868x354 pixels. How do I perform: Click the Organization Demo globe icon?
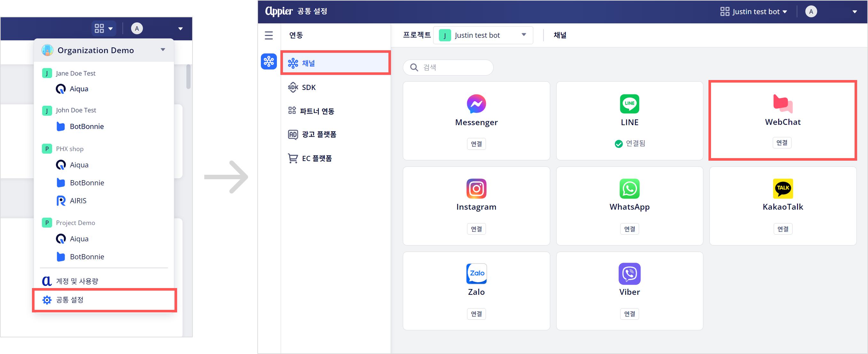click(47, 50)
